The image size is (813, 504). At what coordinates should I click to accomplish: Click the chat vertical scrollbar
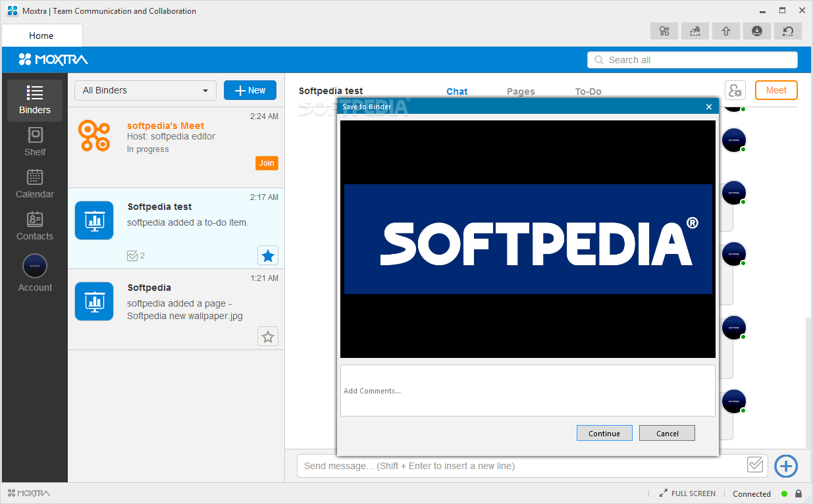click(808, 382)
